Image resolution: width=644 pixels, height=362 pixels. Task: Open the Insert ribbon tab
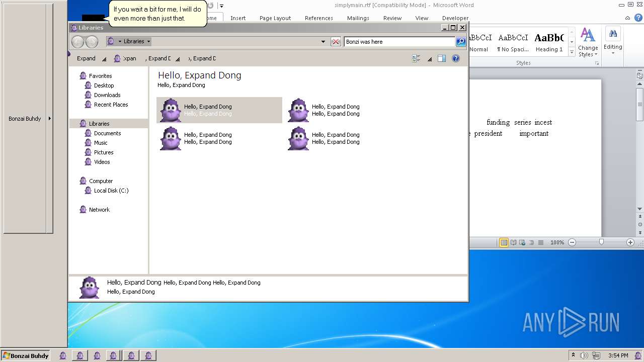238,18
